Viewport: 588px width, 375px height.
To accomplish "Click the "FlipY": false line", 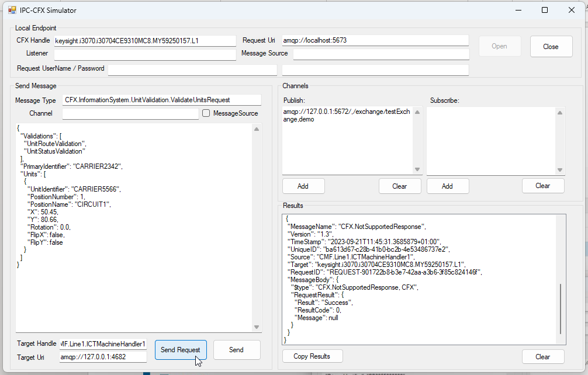I will pos(45,242).
